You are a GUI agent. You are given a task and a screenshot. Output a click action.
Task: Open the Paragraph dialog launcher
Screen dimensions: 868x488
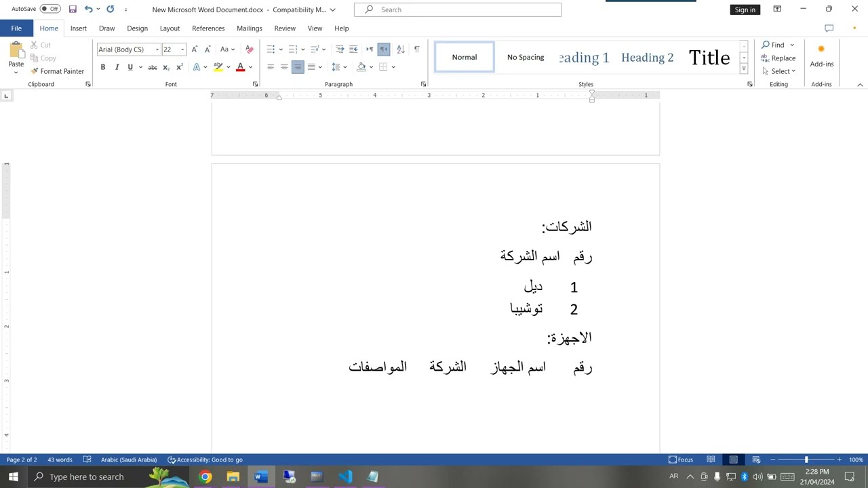pos(423,84)
